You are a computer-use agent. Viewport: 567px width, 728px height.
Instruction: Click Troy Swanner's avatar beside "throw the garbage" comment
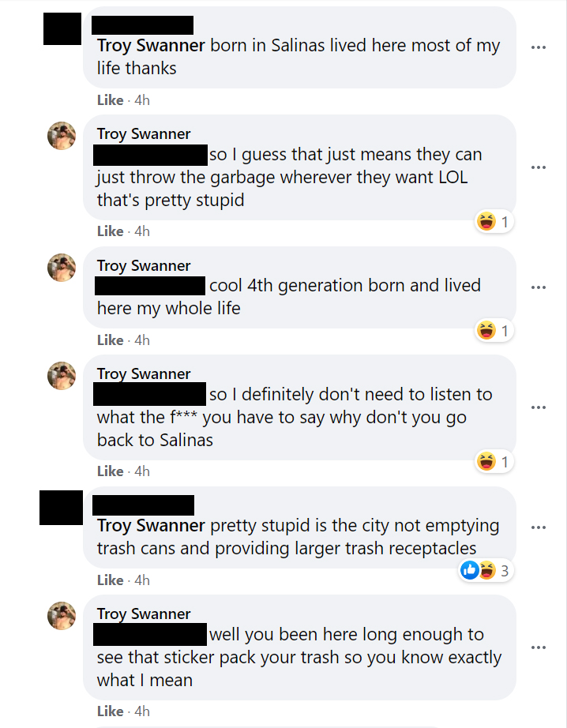(62, 136)
